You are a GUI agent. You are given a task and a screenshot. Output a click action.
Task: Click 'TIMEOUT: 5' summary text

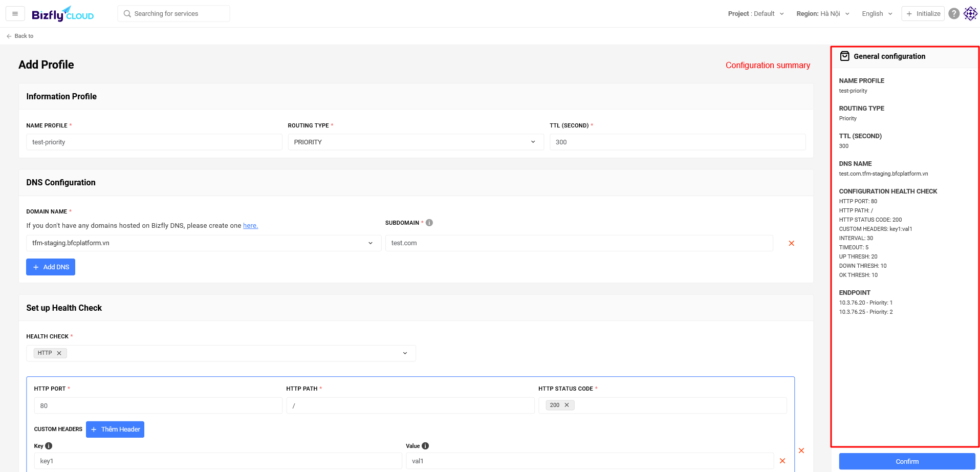854,247
